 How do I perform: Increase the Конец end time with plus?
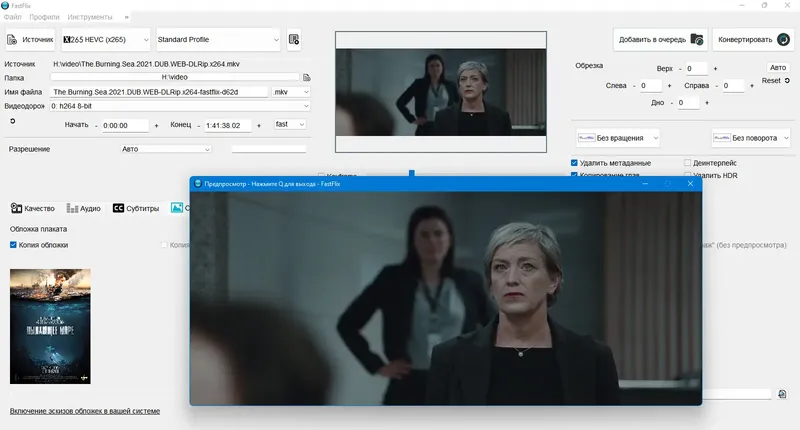259,125
